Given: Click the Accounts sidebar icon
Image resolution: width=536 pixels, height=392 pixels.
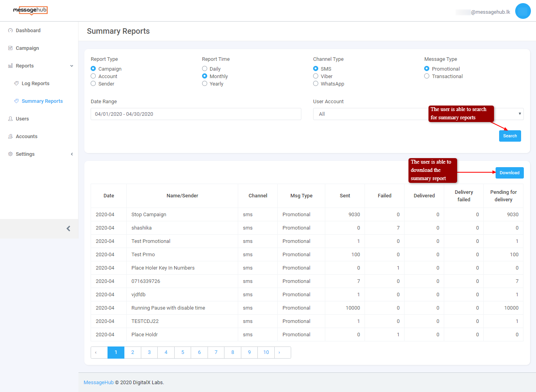Looking at the screenshot, I should [x=11, y=137].
